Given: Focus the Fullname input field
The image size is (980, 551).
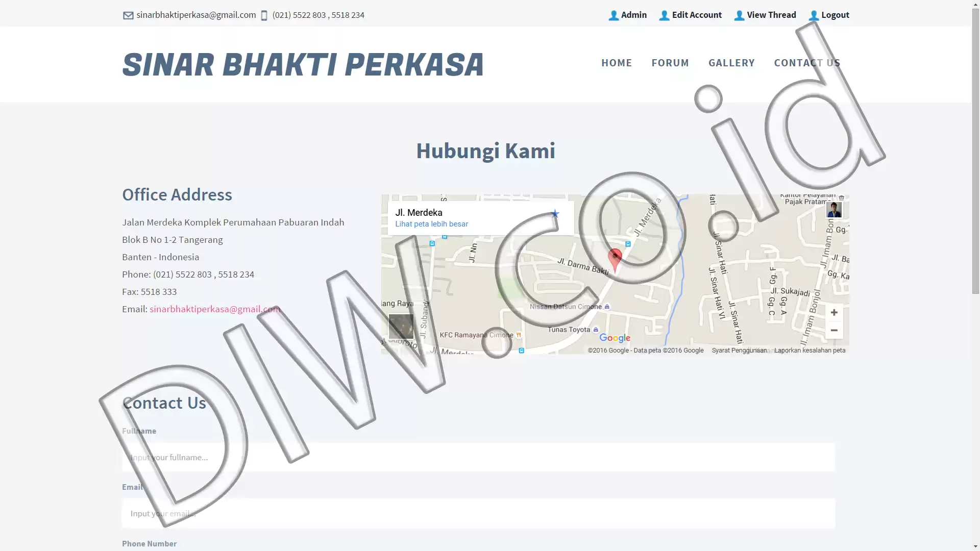Looking at the screenshot, I should 478,457.
